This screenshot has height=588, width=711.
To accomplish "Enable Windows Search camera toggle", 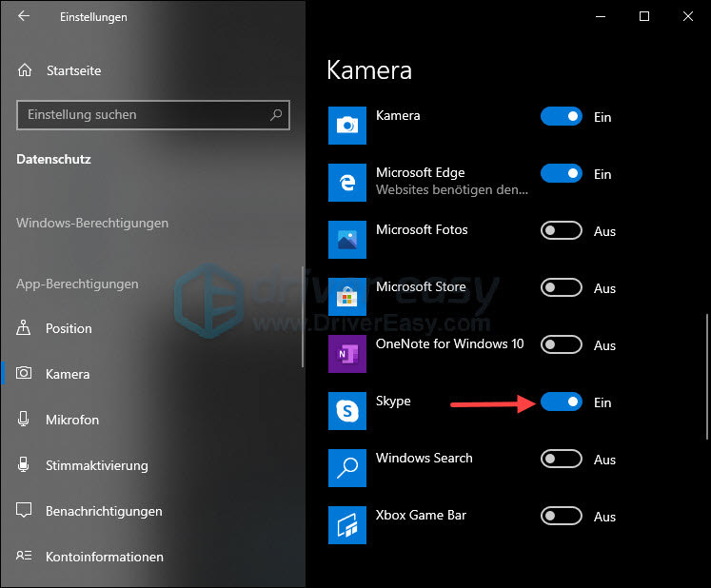I will 562,460.
